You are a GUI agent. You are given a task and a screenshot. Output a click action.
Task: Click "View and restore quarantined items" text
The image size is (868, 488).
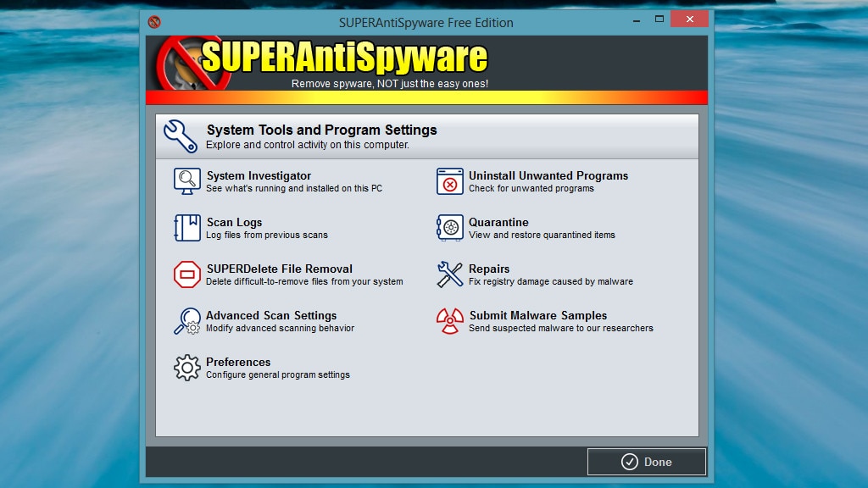click(x=542, y=235)
